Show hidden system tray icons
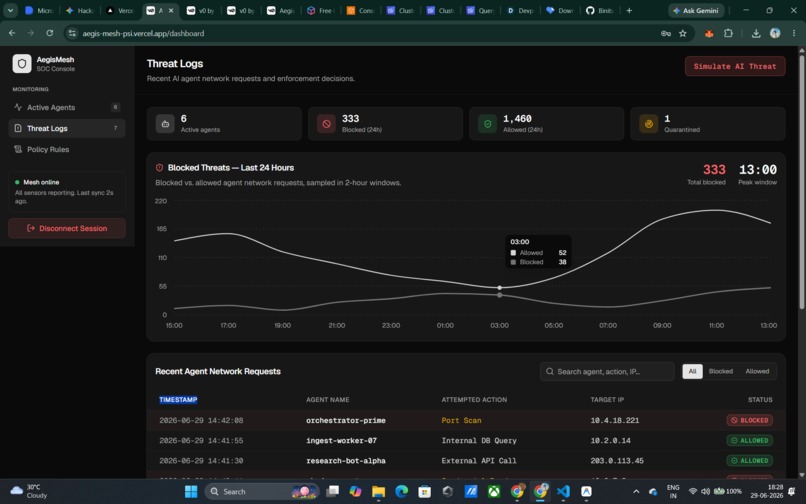This screenshot has width=806, height=504. pos(636,492)
